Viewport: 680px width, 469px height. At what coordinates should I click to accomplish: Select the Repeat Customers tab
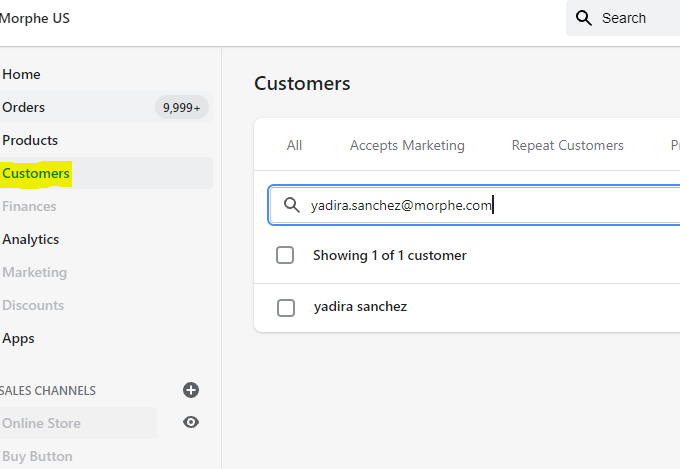[x=567, y=145]
